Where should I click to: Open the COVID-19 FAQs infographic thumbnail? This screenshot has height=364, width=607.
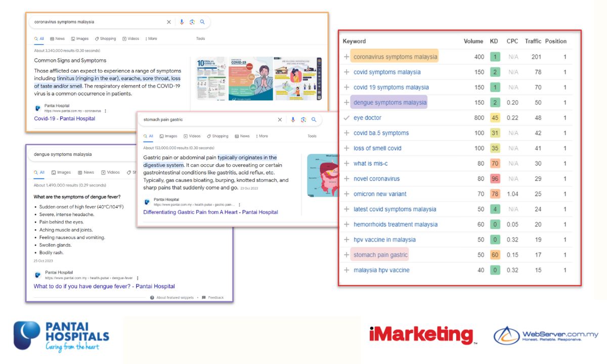click(x=211, y=78)
